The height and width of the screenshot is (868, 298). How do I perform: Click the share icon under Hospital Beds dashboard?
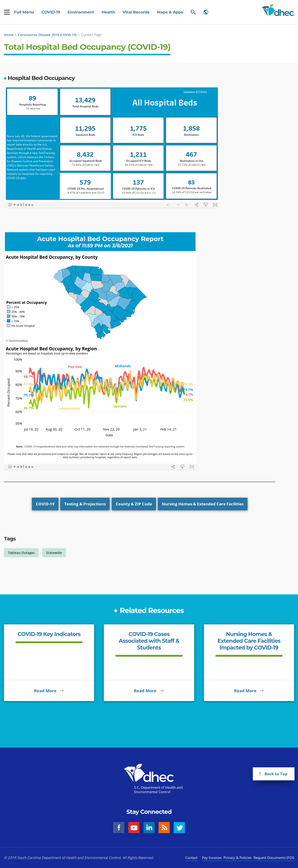(x=196, y=205)
